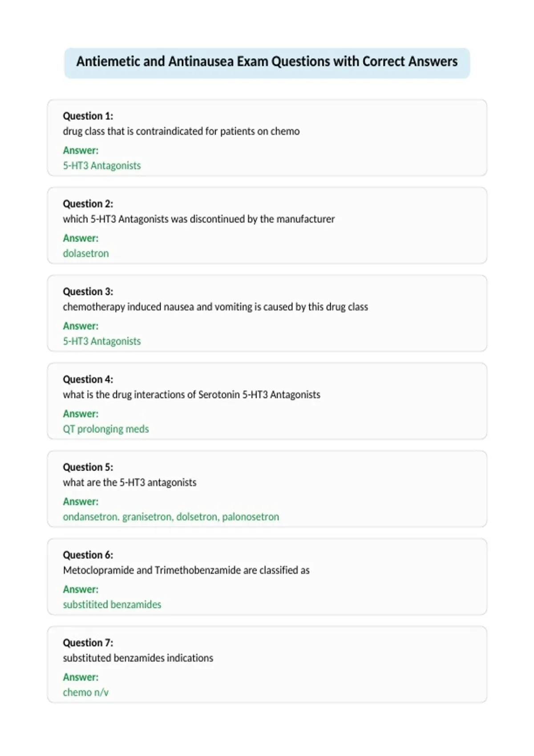Select the Question 6 heading
This screenshot has height=756, width=534.
[x=88, y=555]
